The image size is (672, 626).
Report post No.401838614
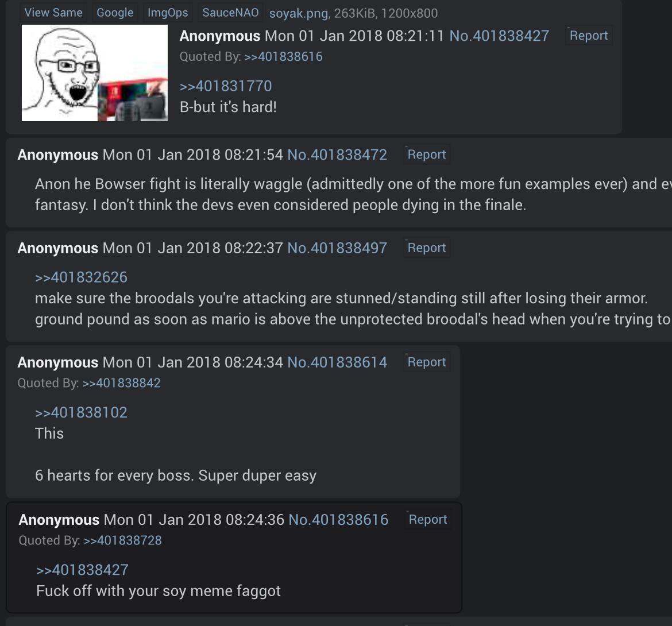point(426,362)
